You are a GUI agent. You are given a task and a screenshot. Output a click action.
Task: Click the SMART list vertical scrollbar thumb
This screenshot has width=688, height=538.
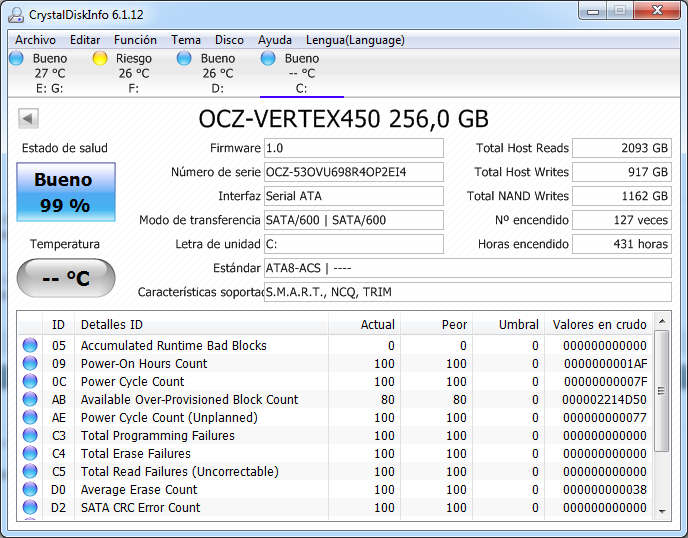point(662,391)
